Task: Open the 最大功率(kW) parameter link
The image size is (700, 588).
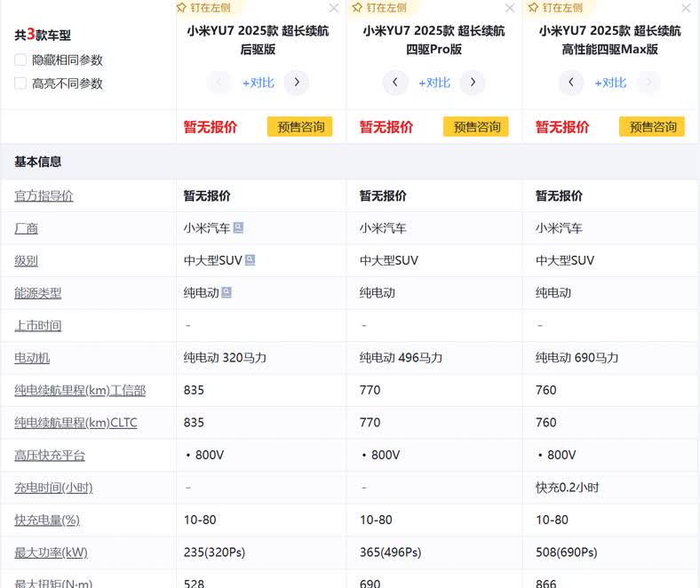Action: 51,552
